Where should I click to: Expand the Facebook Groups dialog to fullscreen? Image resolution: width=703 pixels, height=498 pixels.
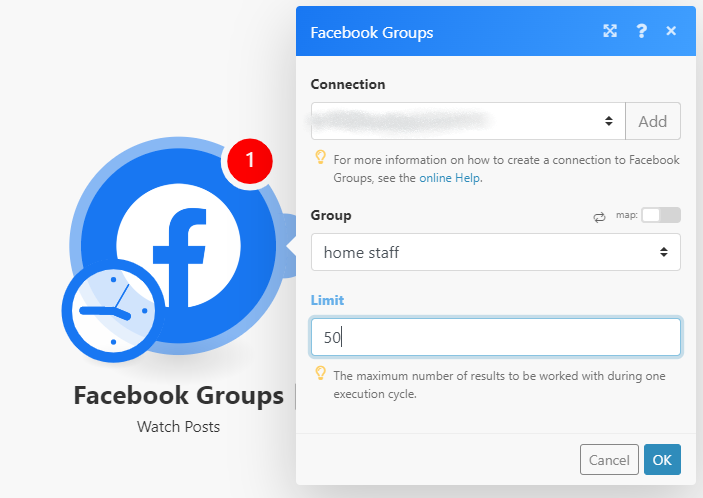click(x=610, y=31)
